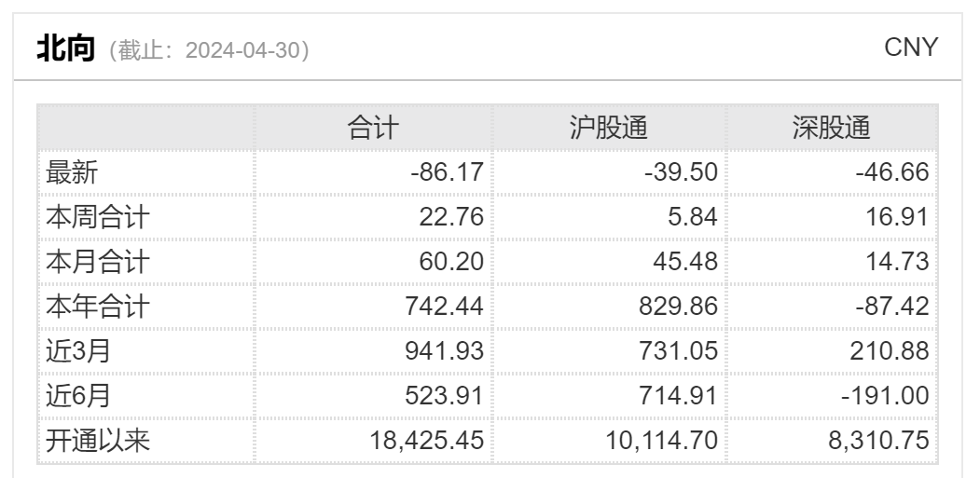Viewport: 980px width, 478px height.
Task: Click the 最新 row label
Action: pos(72,172)
